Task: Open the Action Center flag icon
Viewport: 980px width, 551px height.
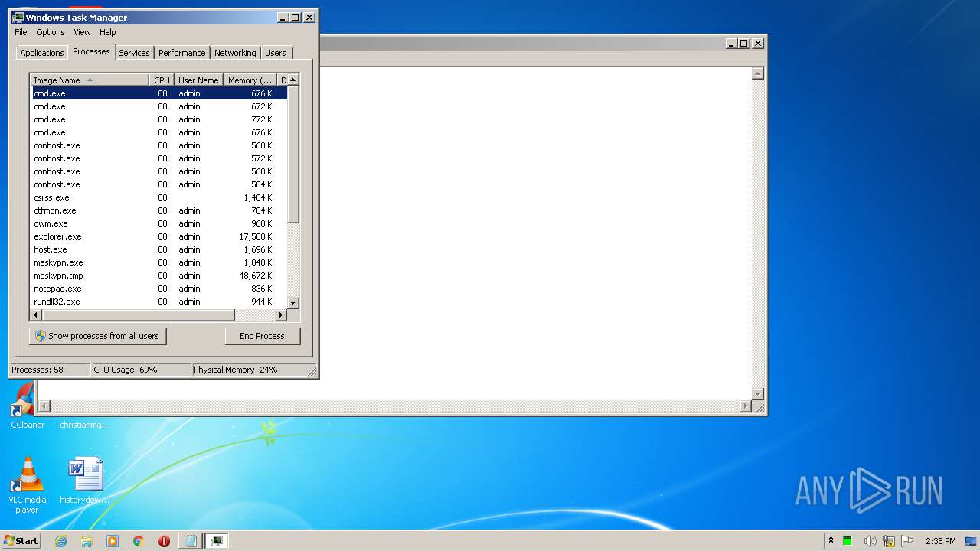Action: point(907,541)
